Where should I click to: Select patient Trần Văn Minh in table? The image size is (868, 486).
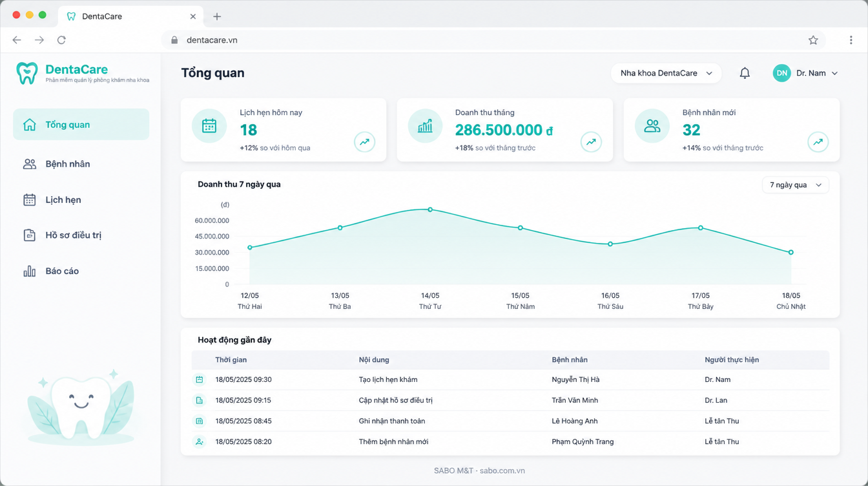tap(575, 401)
